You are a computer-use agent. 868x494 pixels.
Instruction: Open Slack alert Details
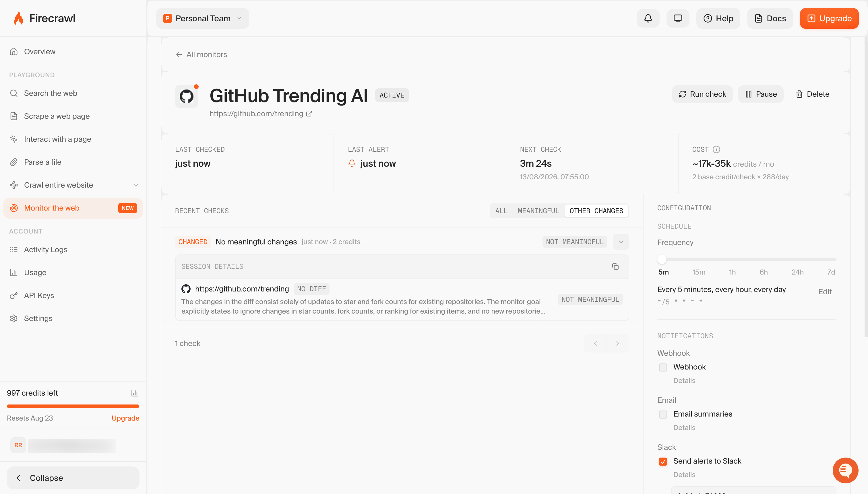(684, 475)
